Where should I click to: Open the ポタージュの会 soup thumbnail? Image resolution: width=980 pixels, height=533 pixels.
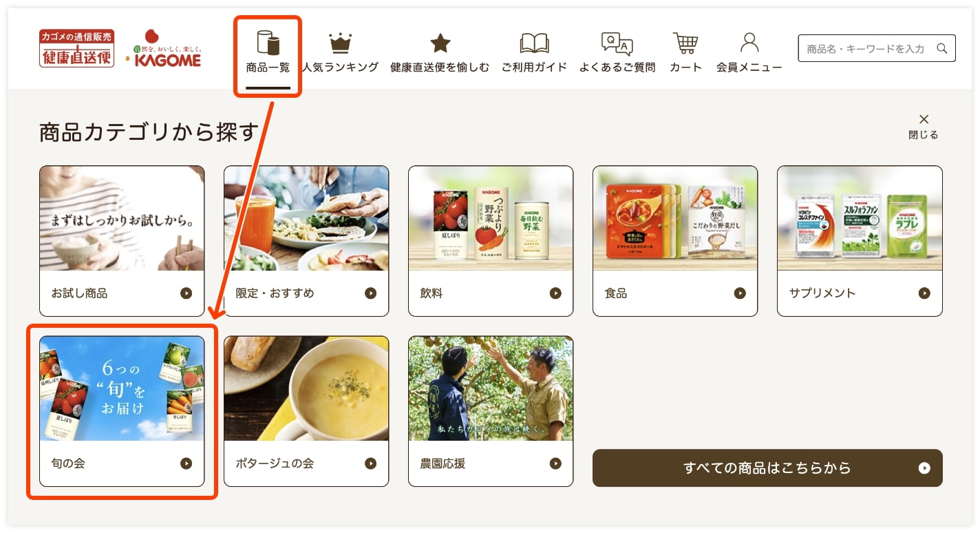[306, 388]
